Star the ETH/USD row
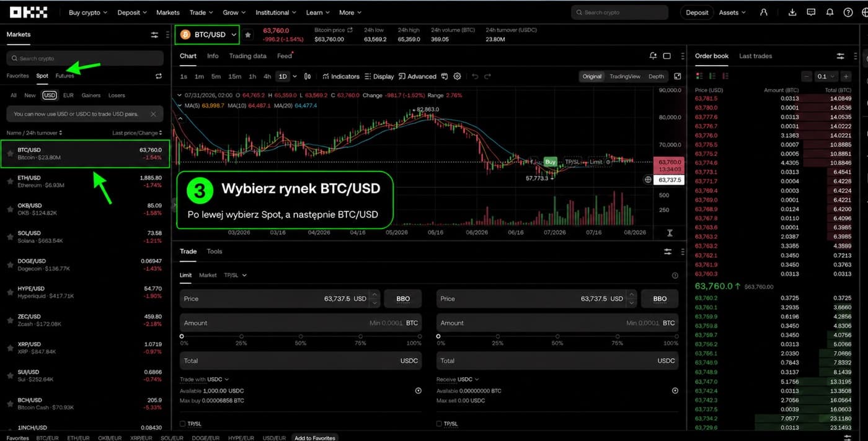 [x=10, y=181]
